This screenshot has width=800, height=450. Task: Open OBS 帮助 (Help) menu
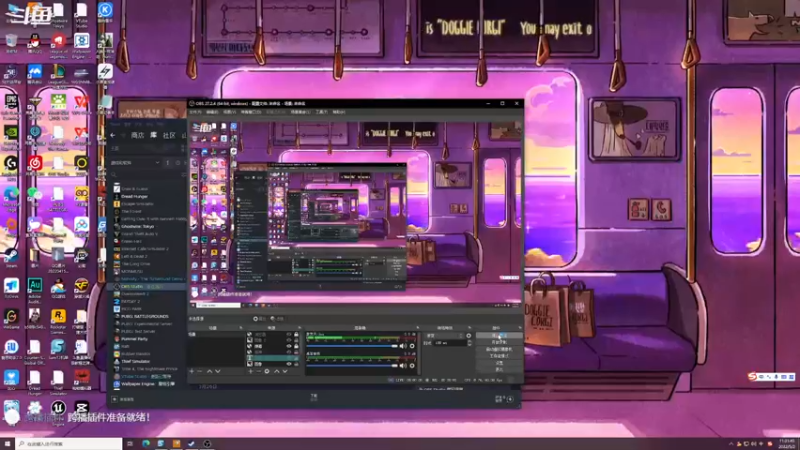339,112
